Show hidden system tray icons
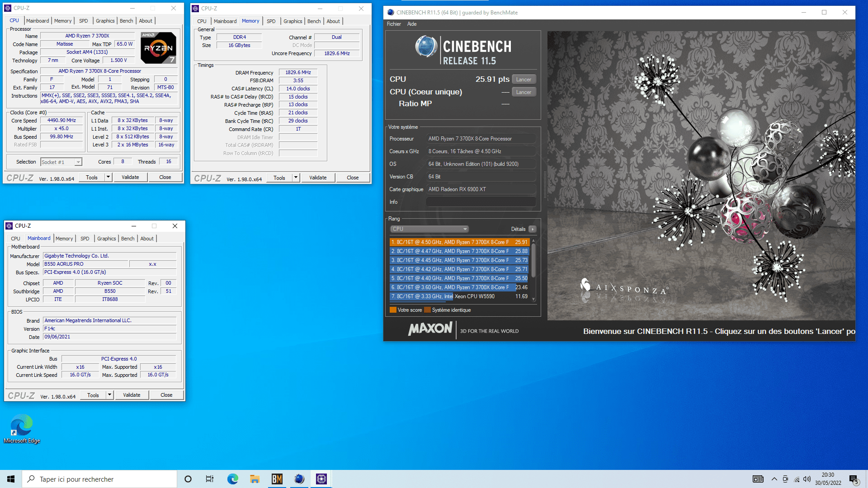868x488 pixels. 774,479
